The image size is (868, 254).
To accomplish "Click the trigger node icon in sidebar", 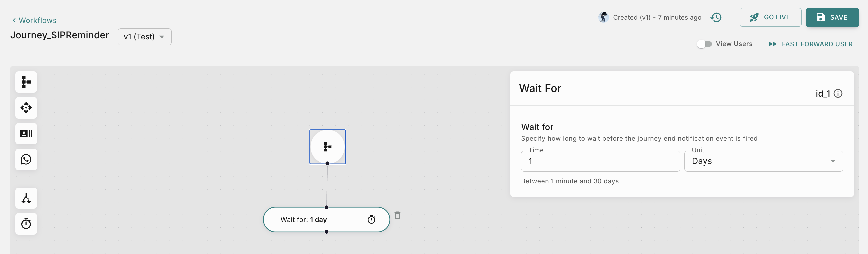I will (26, 82).
